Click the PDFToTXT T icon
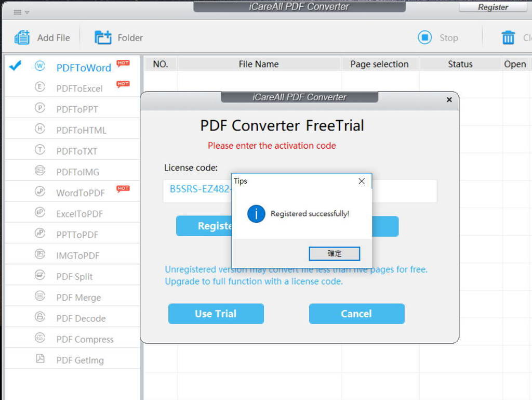 click(39, 150)
